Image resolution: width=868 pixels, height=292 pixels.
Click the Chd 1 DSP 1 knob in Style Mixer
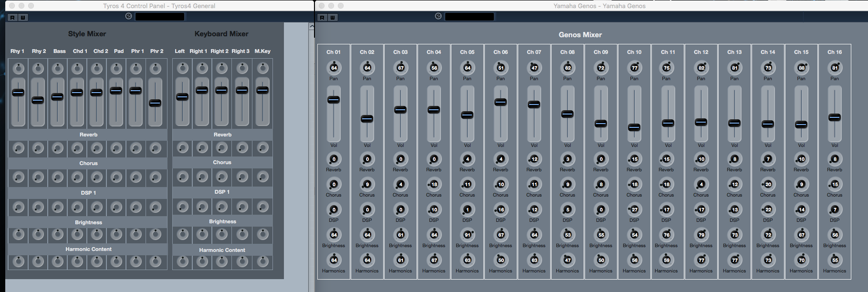coord(77,207)
